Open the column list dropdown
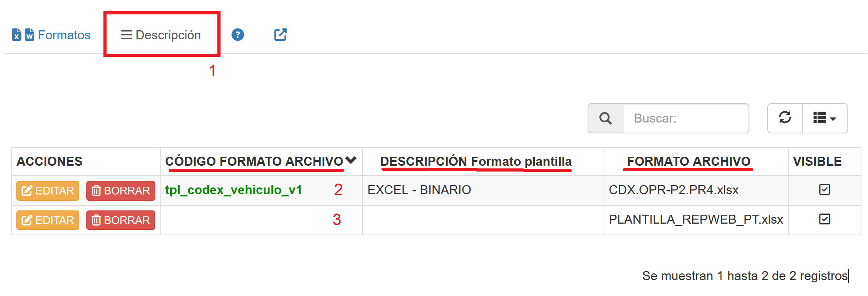This screenshot has height=296, width=868. (x=825, y=118)
